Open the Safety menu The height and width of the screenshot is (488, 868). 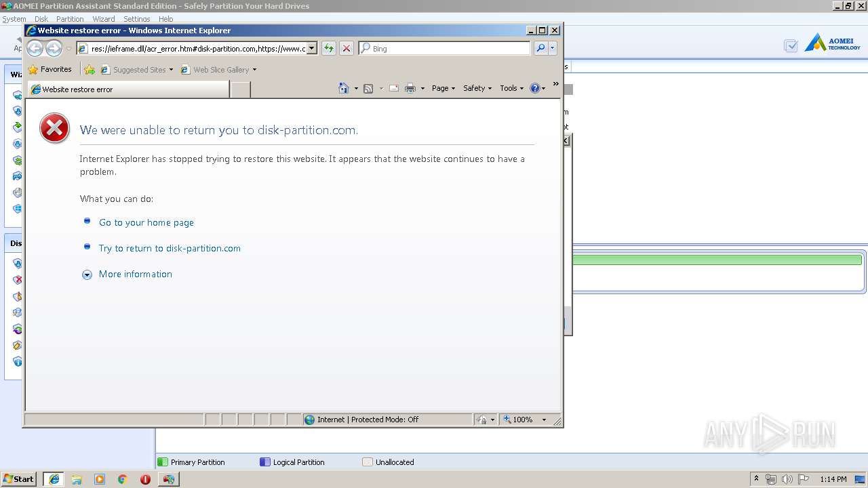pos(477,88)
